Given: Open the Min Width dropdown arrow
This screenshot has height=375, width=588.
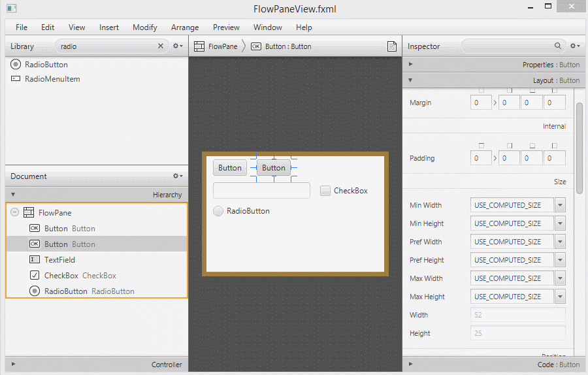Looking at the screenshot, I should click(560, 205).
